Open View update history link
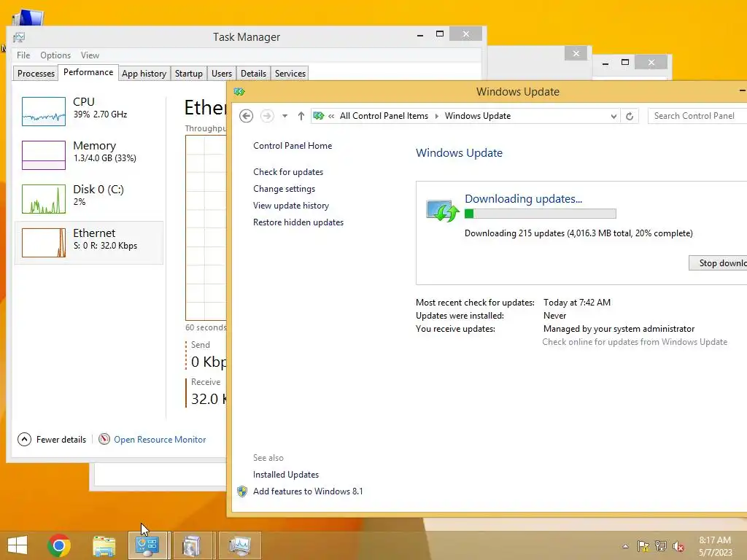This screenshot has width=747, height=560. point(291,205)
